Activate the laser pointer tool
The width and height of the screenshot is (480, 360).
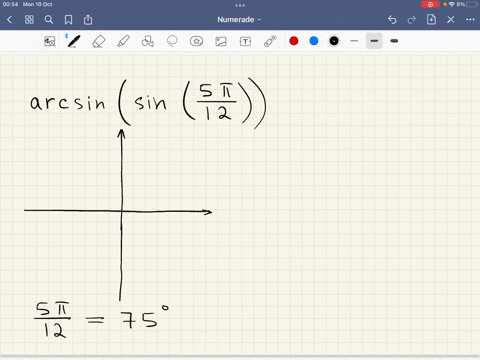coord(270,41)
